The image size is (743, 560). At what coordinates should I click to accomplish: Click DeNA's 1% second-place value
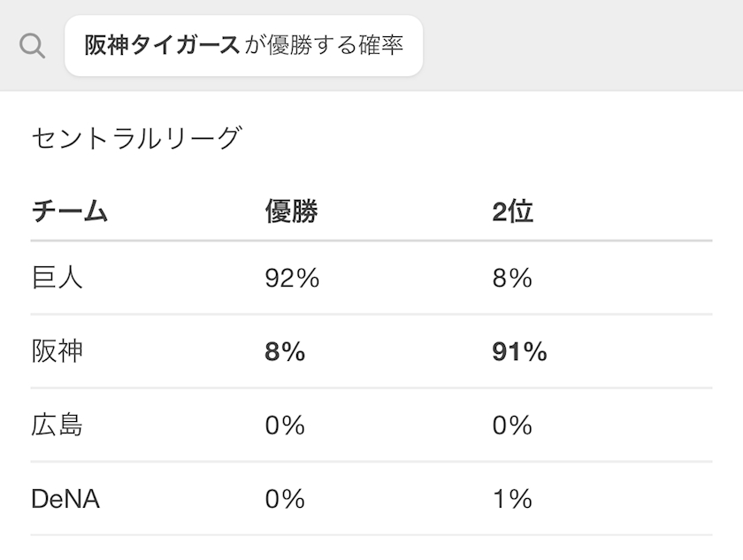(x=512, y=499)
